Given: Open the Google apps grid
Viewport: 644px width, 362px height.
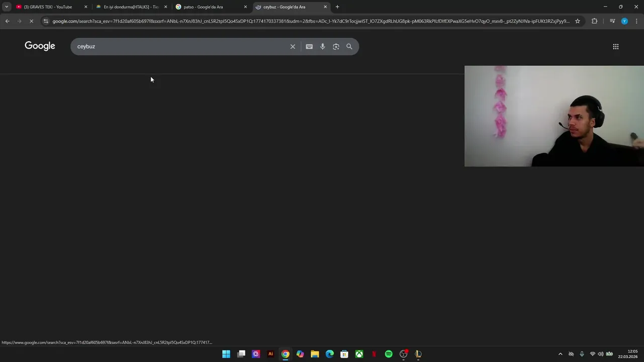Looking at the screenshot, I should 616,46.
